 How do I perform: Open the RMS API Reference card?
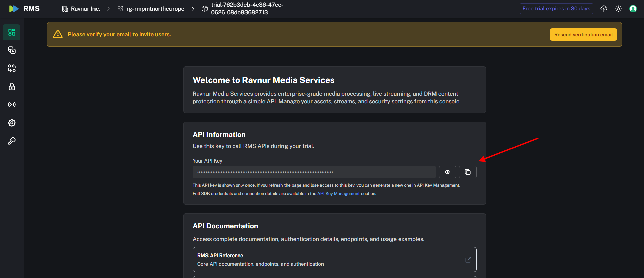click(x=335, y=260)
